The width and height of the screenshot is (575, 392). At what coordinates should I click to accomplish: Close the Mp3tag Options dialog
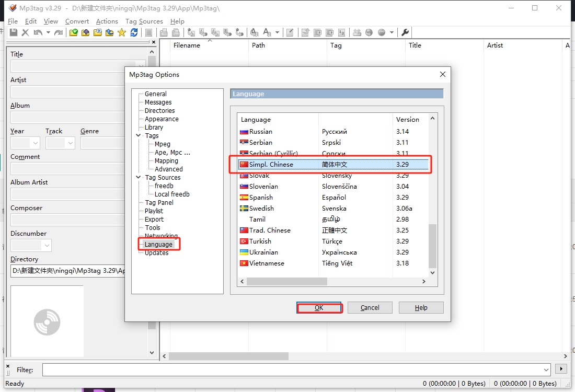(x=443, y=74)
